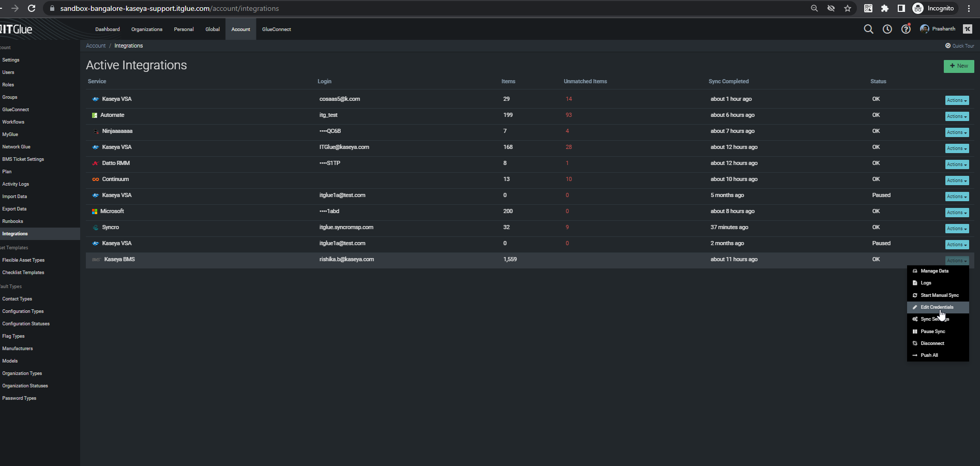Click the ITGlue logo
980x466 pixels.
click(x=16, y=29)
